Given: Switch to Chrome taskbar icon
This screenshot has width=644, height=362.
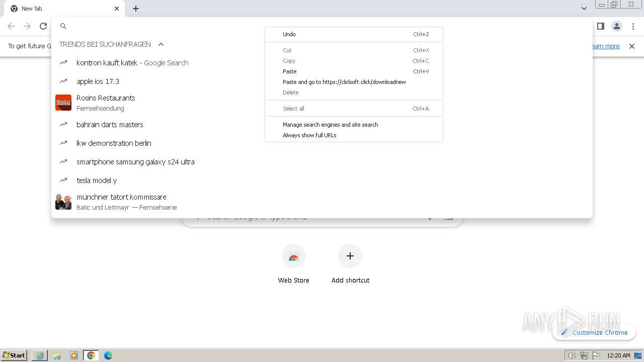Looking at the screenshot, I should 91,355.
